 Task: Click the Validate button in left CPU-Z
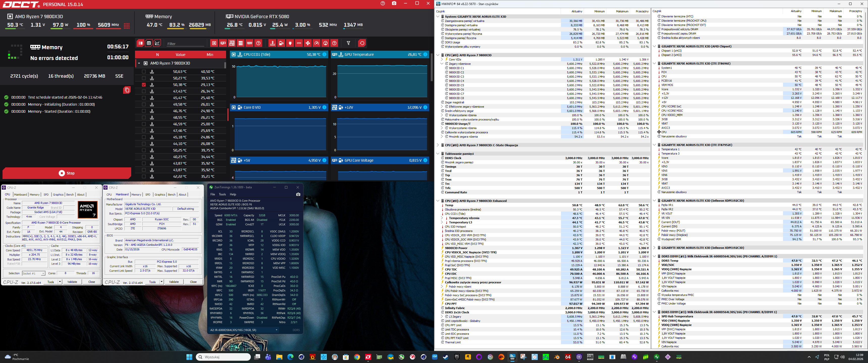(72, 282)
